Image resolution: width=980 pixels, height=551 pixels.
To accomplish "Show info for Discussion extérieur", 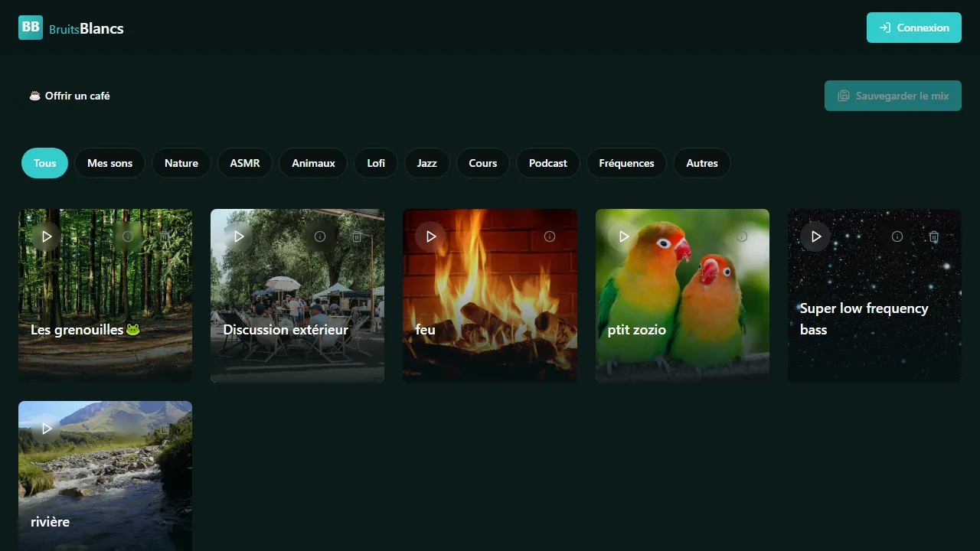I will [x=320, y=236].
